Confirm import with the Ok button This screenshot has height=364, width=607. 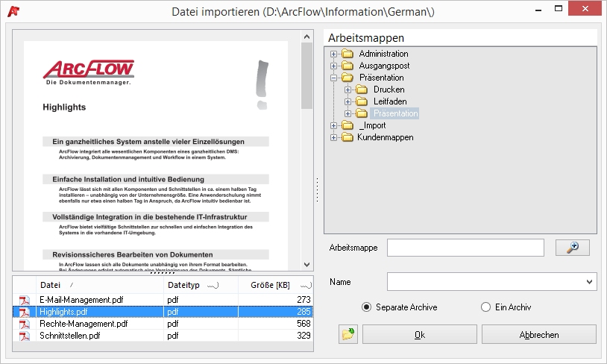[420, 334]
